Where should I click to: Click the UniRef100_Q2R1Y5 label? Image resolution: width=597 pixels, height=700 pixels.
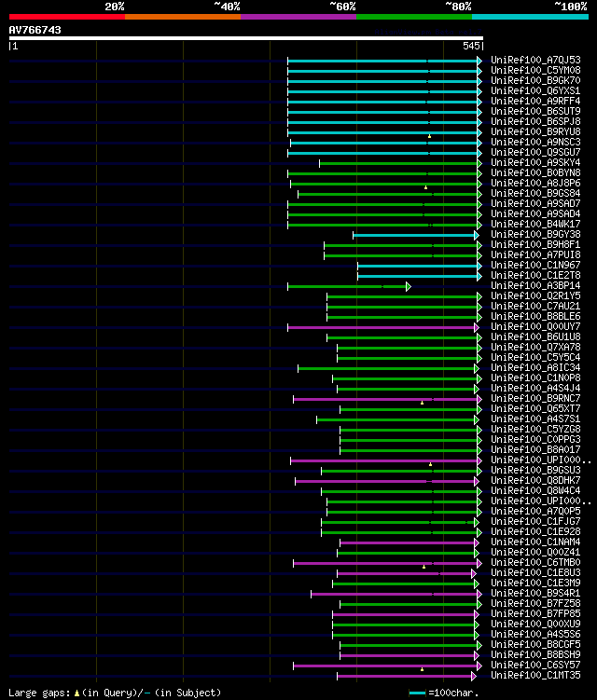point(535,296)
